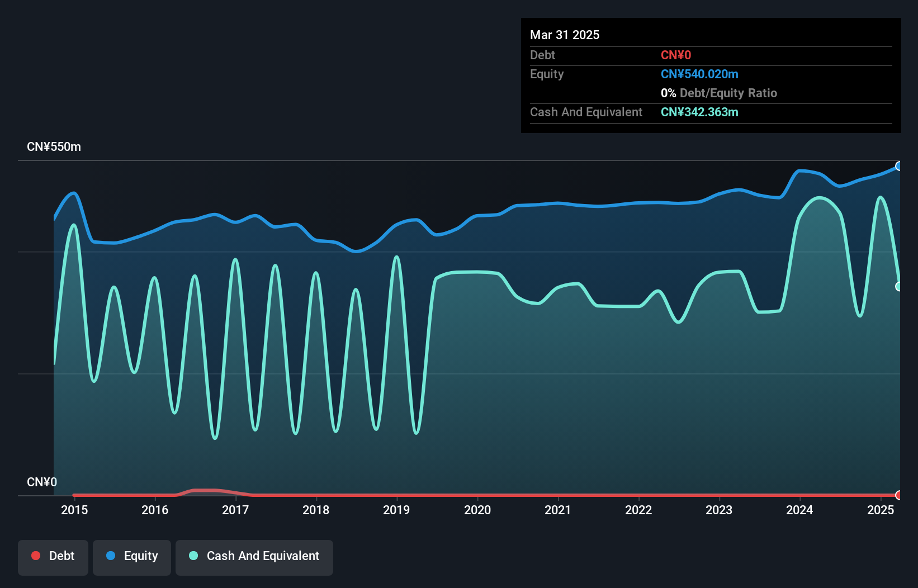Select the teal Cash endpoint marker
Screen dimensions: 918x588
click(x=899, y=286)
